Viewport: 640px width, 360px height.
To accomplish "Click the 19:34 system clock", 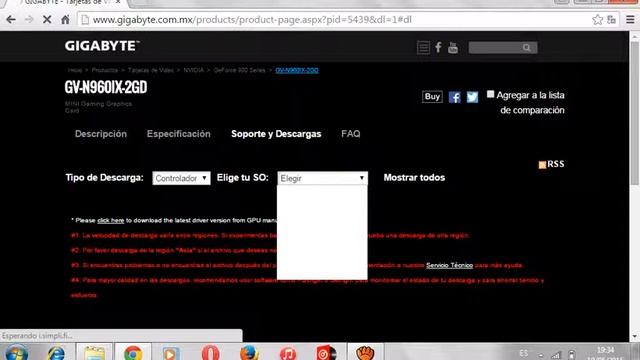I will 605,351.
